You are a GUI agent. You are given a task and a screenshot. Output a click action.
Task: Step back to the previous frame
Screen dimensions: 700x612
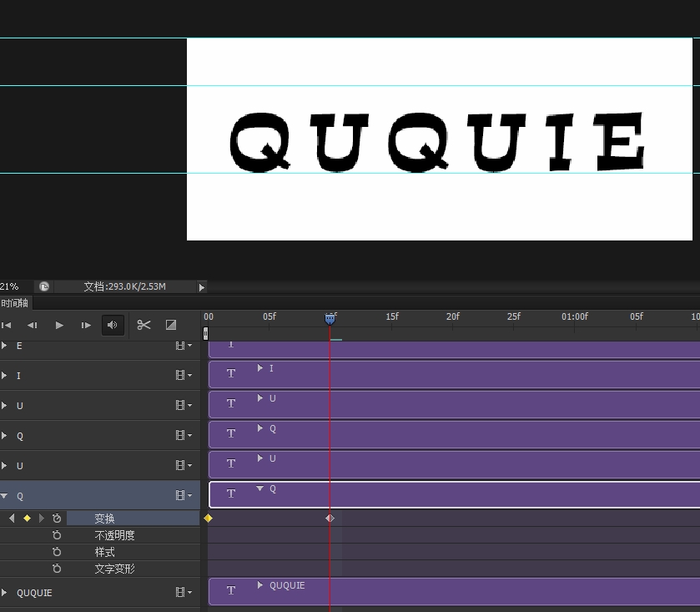tap(33, 326)
